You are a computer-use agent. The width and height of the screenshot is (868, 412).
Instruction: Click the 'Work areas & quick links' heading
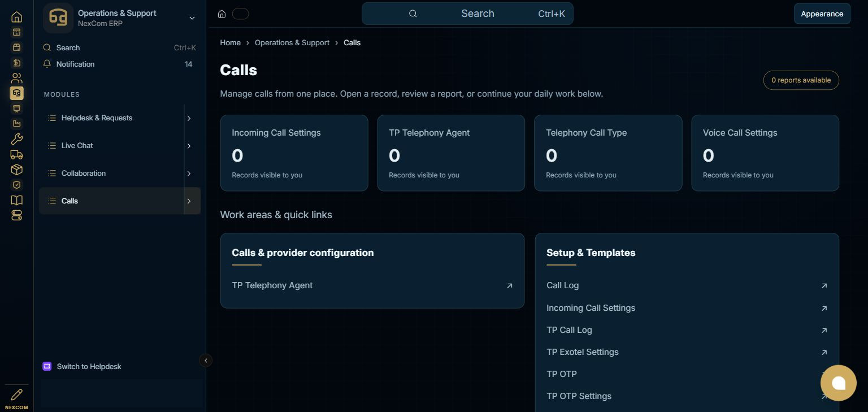tap(276, 215)
